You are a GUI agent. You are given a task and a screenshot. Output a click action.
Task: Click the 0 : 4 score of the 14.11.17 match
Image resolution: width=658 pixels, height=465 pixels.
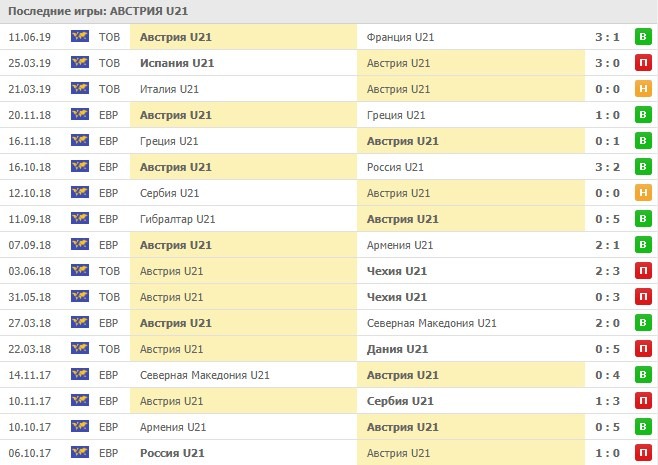606,375
